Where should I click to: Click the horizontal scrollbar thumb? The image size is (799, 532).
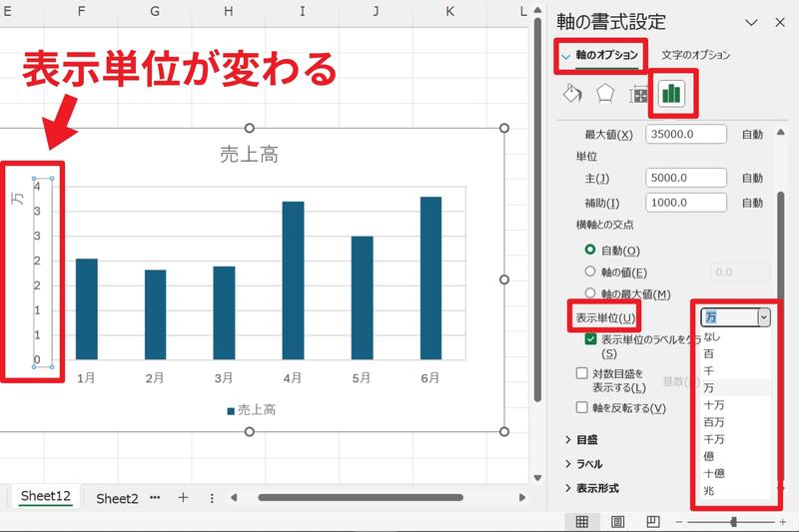click(361, 497)
